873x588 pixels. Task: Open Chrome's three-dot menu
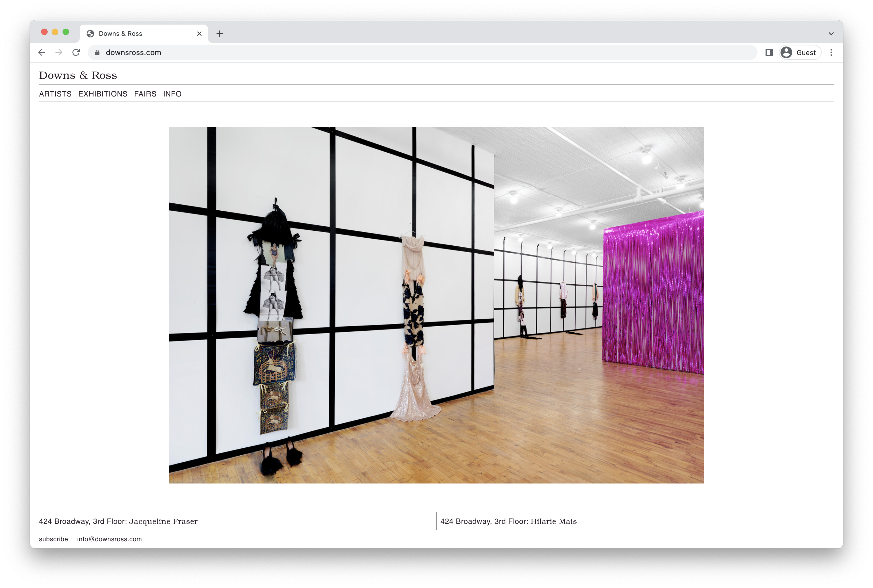click(x=831, y=52)
